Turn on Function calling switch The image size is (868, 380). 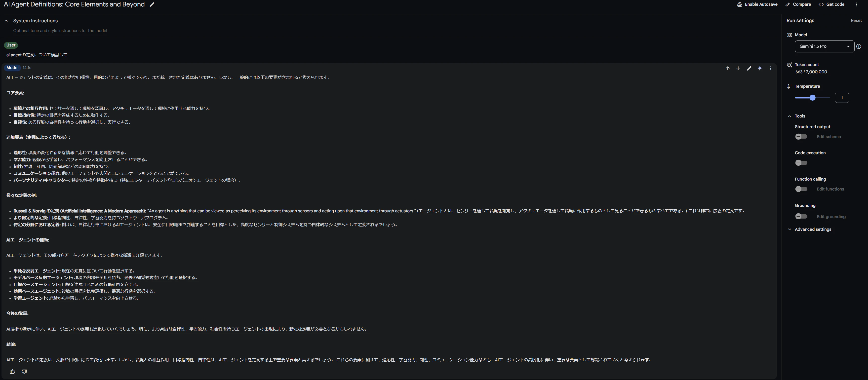(801, 189)
